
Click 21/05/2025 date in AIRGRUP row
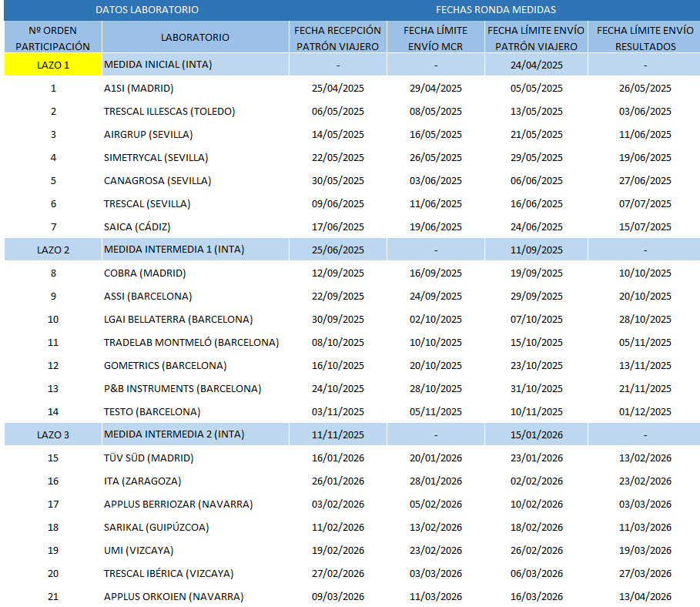pos(537,135)
